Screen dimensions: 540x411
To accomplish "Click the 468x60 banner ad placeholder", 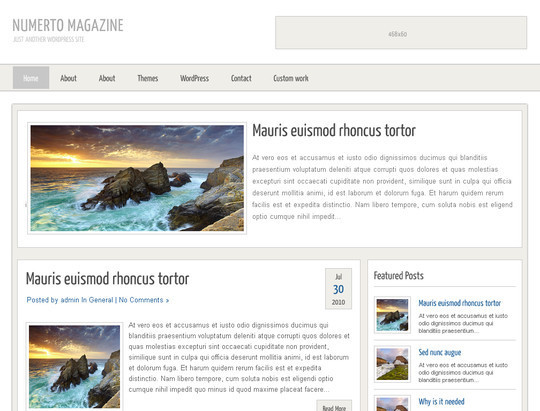I will [401, 33].
